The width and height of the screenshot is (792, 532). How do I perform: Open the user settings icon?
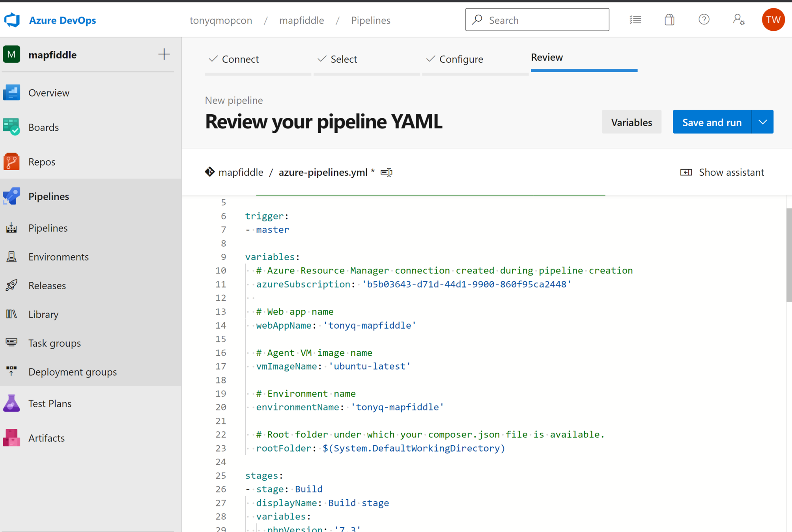click(x=738, y=20)
